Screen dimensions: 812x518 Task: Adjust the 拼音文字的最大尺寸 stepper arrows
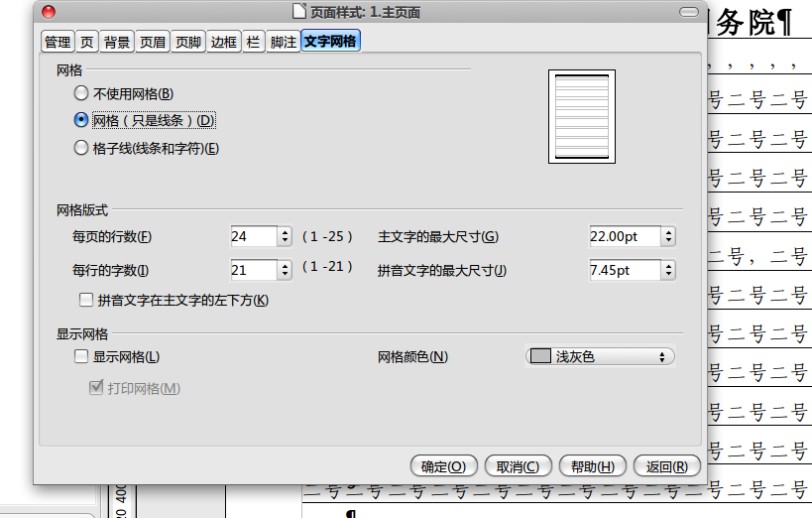coord(668,270)
